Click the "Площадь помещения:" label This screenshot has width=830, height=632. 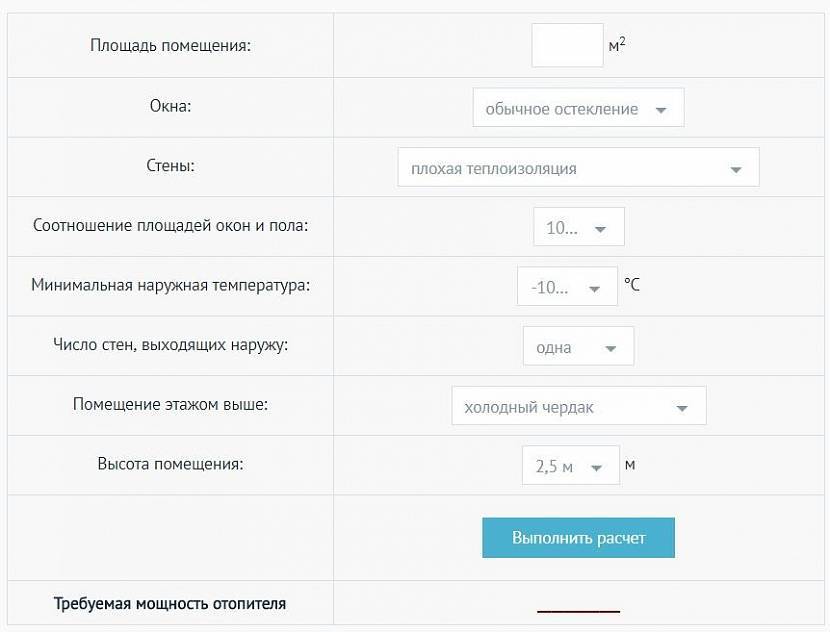(170, 46)
